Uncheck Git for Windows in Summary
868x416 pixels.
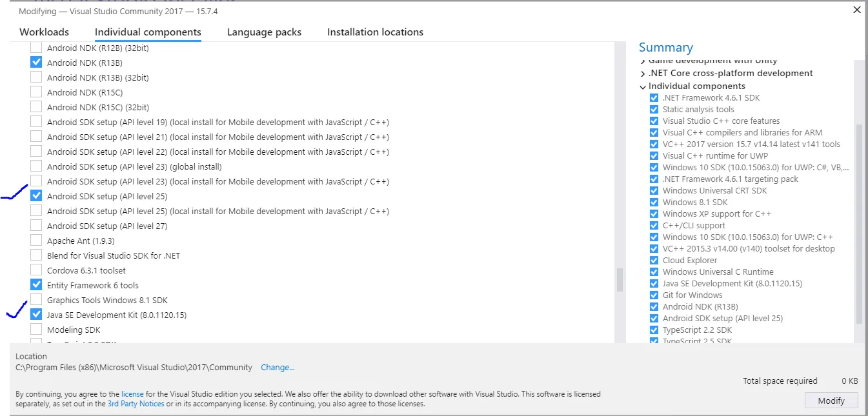654,295
